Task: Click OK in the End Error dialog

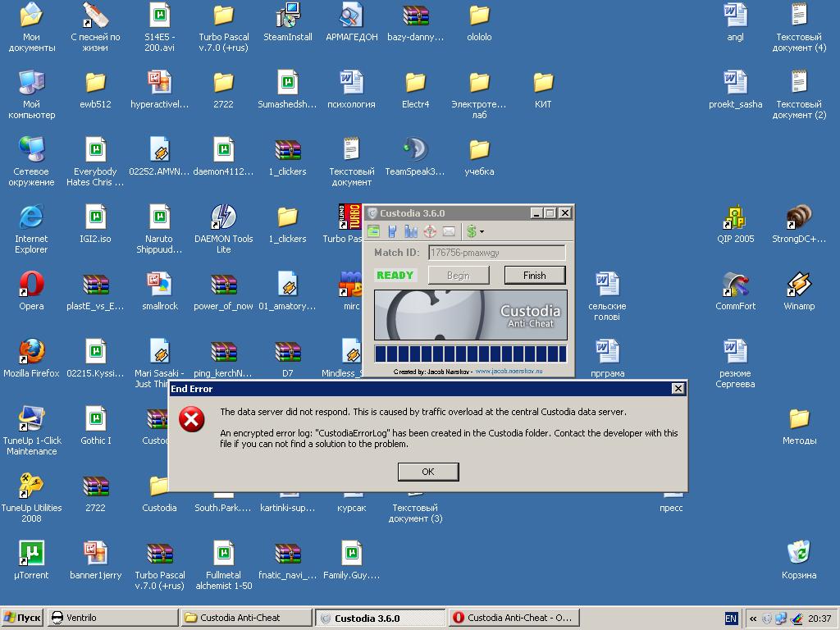Action: tap(428, 472)
